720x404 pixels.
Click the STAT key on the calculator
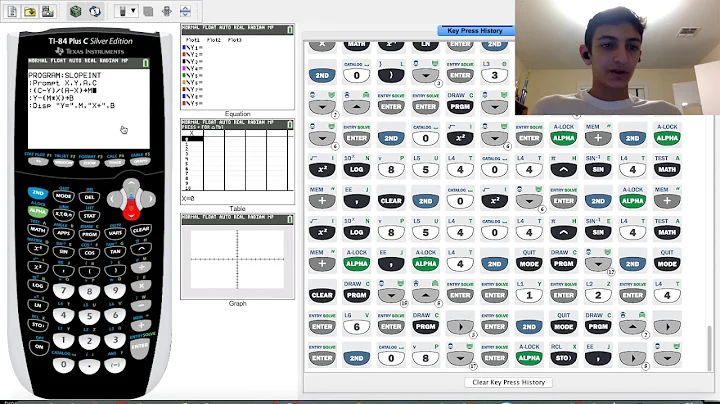(x=89, y=215)
